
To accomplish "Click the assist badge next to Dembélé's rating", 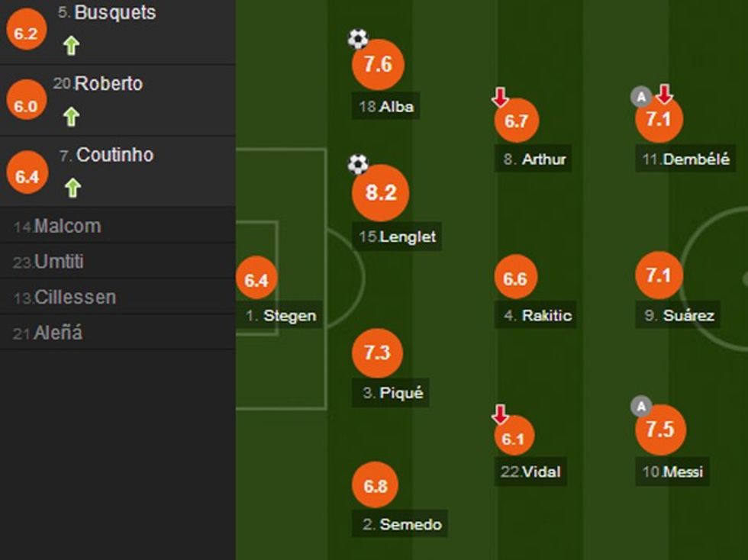I will click(641, 97).
